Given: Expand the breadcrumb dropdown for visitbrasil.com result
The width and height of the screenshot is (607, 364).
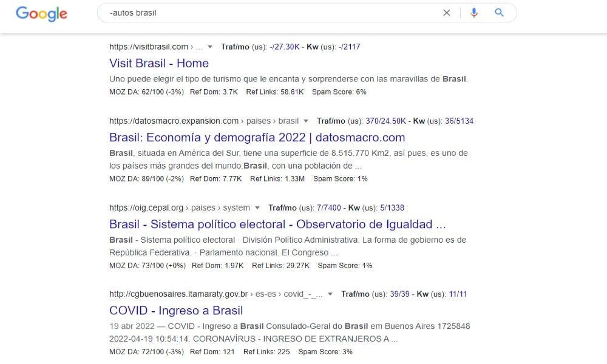Looking at the screenshot, I should [210, 46].
